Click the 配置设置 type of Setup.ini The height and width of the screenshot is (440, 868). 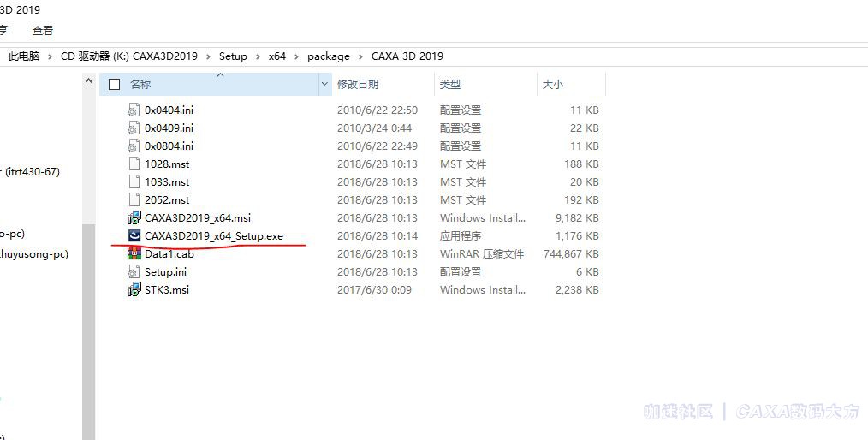tap(461, 271)
